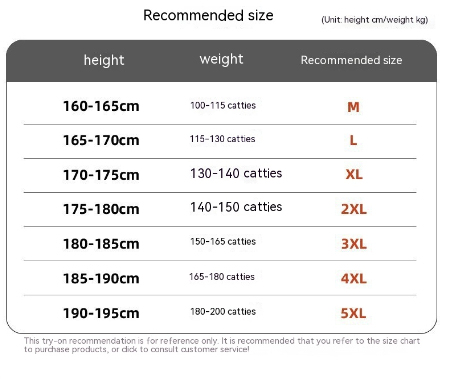Select the M size label
The image size is (451, 379).
point(353,107)
